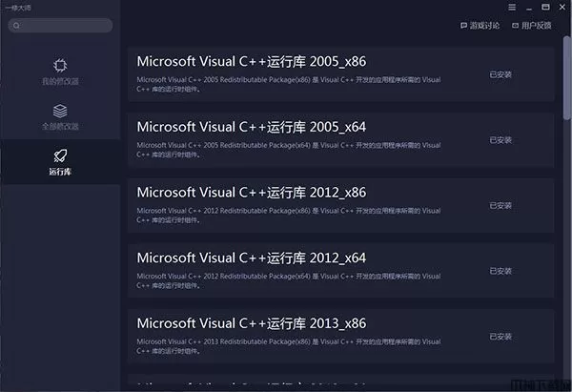Click 已安装 status for 2005_x86 runtime
572x392 pixels.
500,74
